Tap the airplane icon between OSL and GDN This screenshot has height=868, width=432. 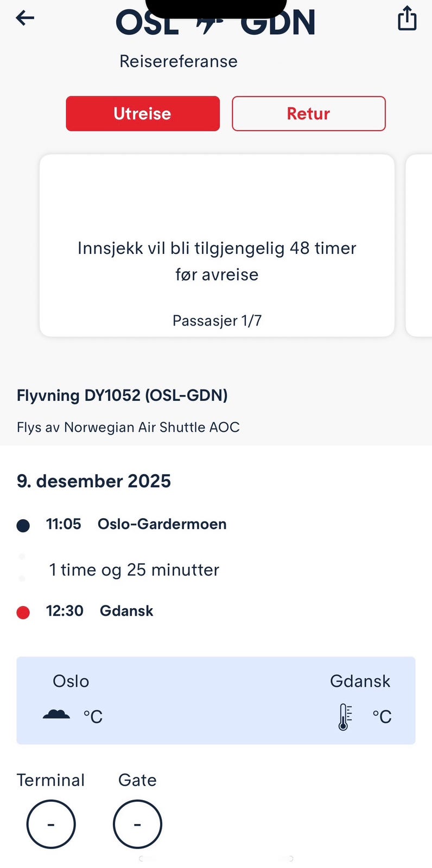[x=209, y=25]
